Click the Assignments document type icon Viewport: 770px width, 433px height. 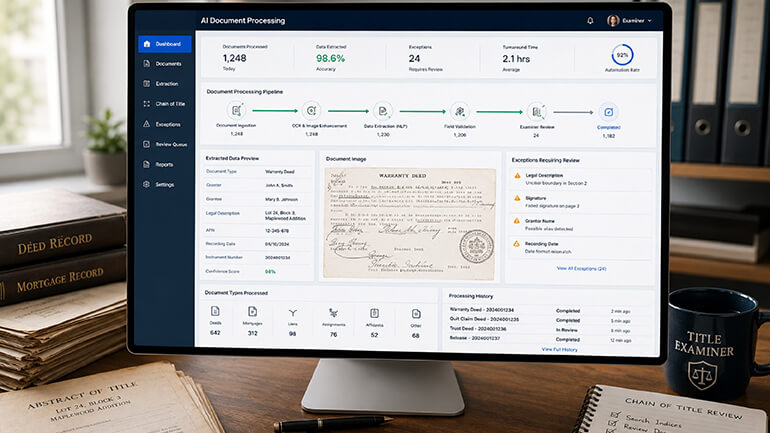coord(333,313)
